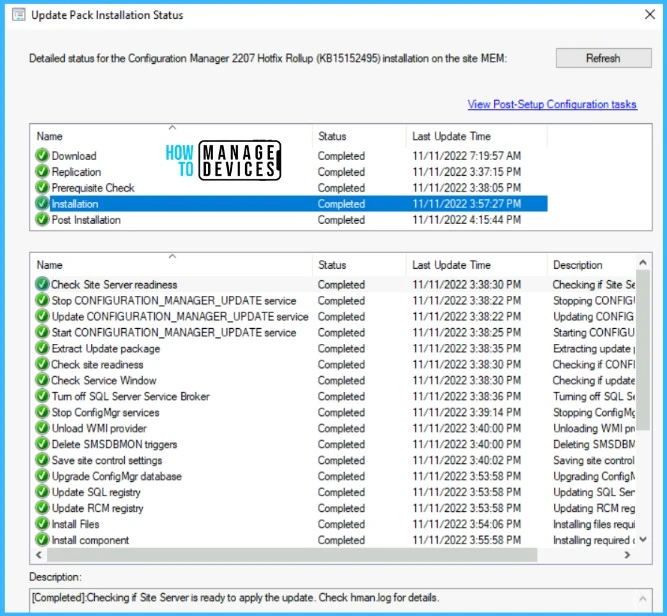Click the 11/11/2022 4:15:44 PM time cell
667x616 pixels.
click(467, 220)
